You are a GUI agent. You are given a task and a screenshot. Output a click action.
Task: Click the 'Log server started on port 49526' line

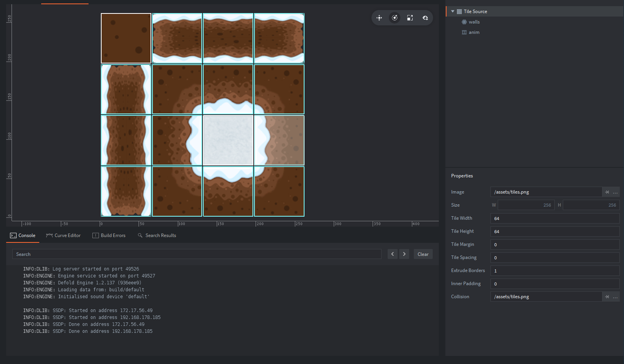[81, 269]
